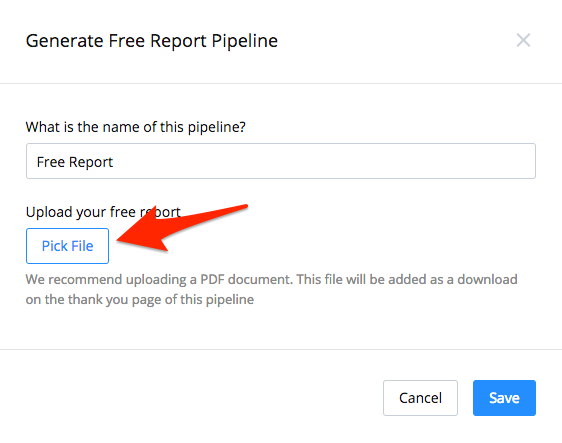562x443 pixels.
Task: Select the 'What is the name of this pipeline?' label
Action: pos(135,127)
